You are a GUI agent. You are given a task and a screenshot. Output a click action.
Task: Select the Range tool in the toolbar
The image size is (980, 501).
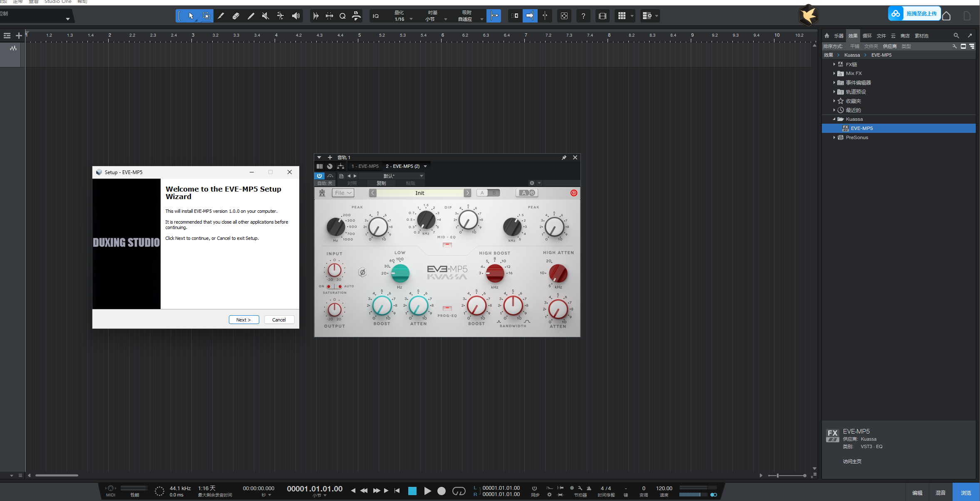pyautogui.click(x=206, y=16)
